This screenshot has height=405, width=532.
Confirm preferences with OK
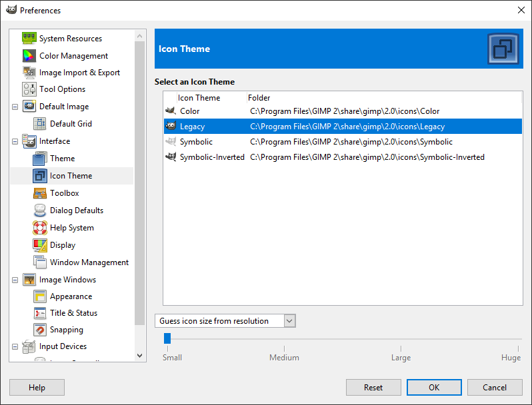click(434, 388)
